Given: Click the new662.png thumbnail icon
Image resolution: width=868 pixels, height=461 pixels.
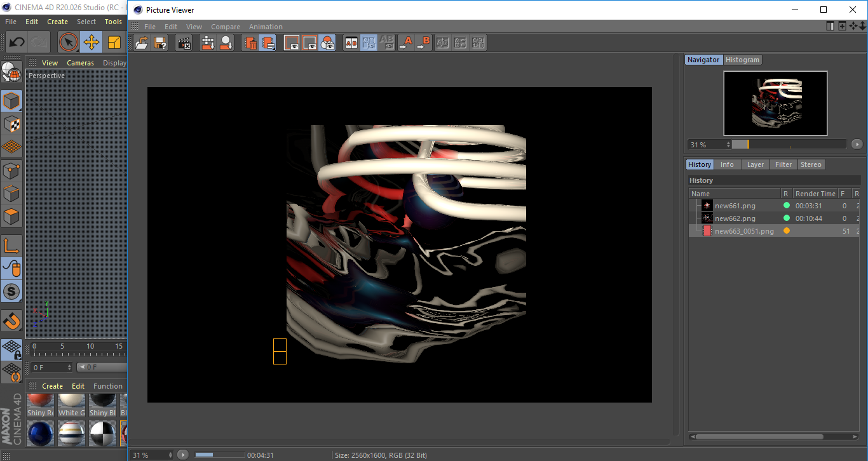Looking at the screenshot, I should [707, 218].
